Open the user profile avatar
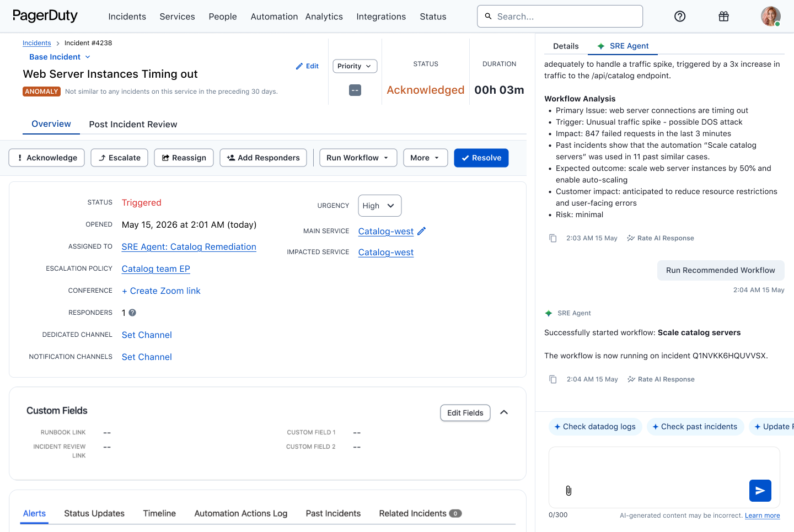The image size is (794, 532). coord(770,17)
